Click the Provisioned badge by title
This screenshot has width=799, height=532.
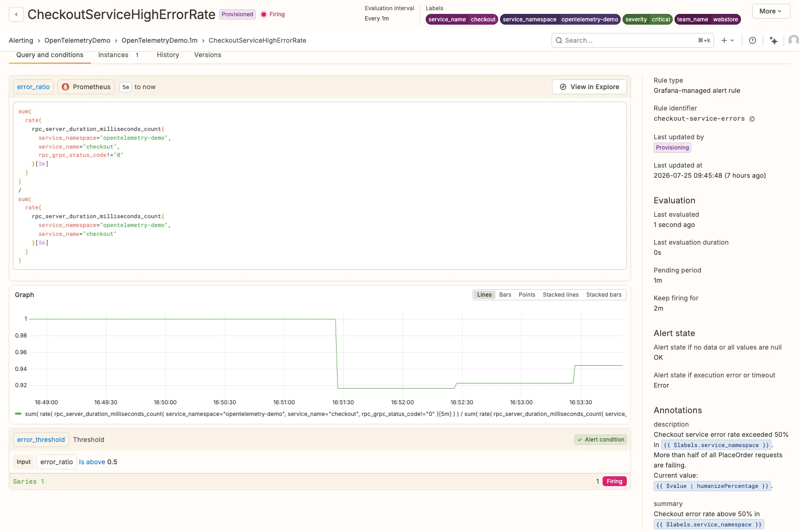237,14
